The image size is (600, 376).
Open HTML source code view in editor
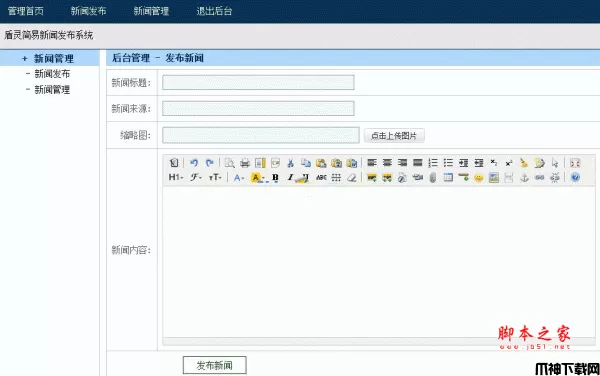pyautogui.click(x=174, y=163)
